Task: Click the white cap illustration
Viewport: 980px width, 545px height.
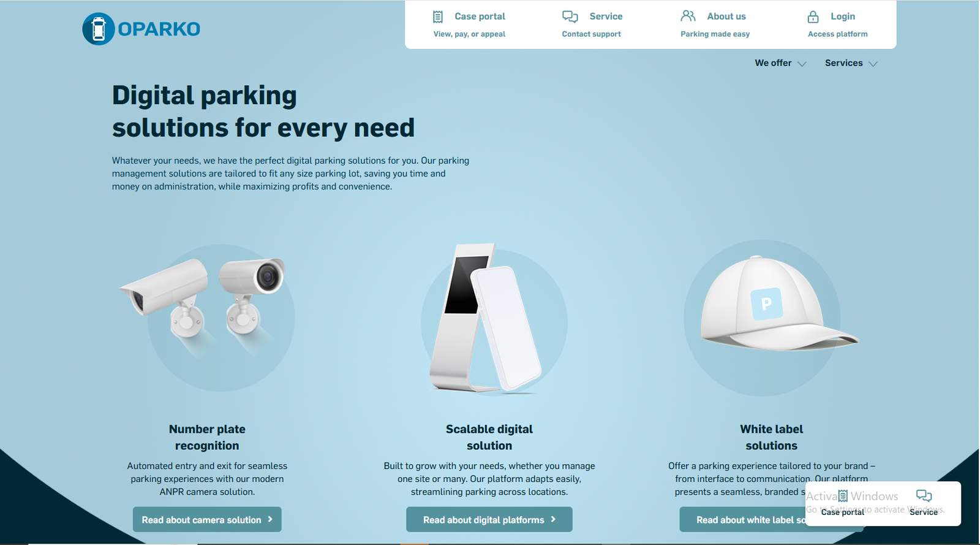Action: point(778,305)
